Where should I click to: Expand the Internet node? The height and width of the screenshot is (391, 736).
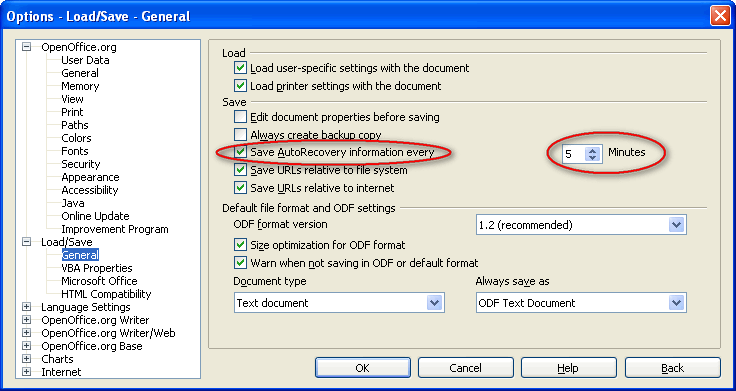point(26,372)
